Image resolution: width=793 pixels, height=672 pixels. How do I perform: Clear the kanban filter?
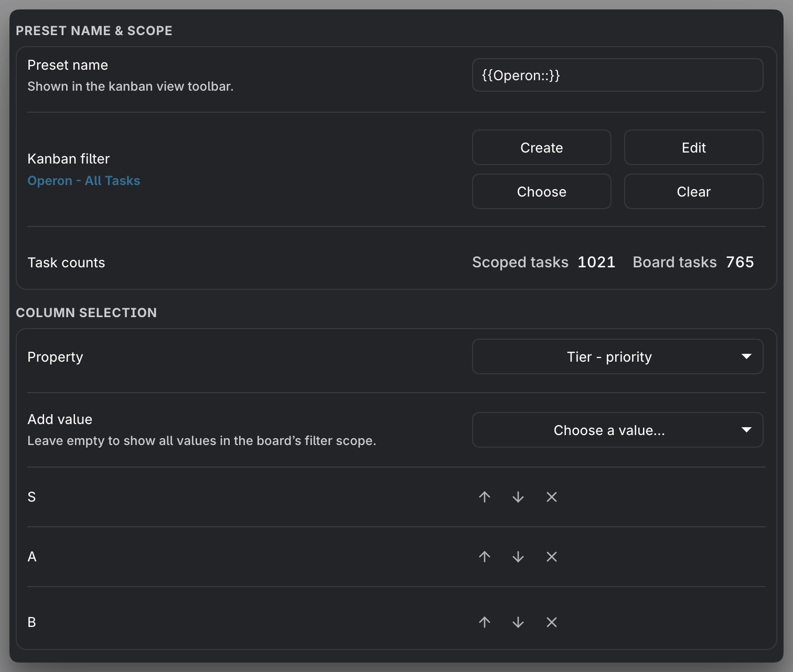pyautogui.click(x=693, y=191)
